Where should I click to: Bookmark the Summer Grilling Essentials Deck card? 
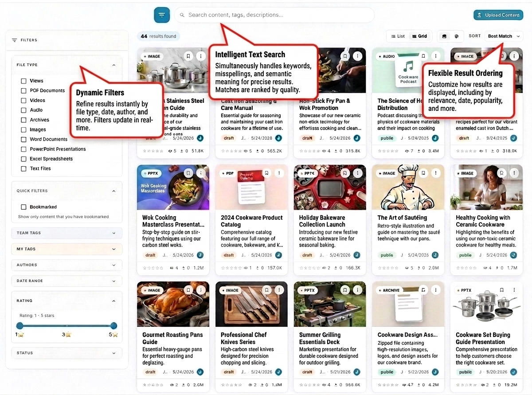click(x=345, y=290)
